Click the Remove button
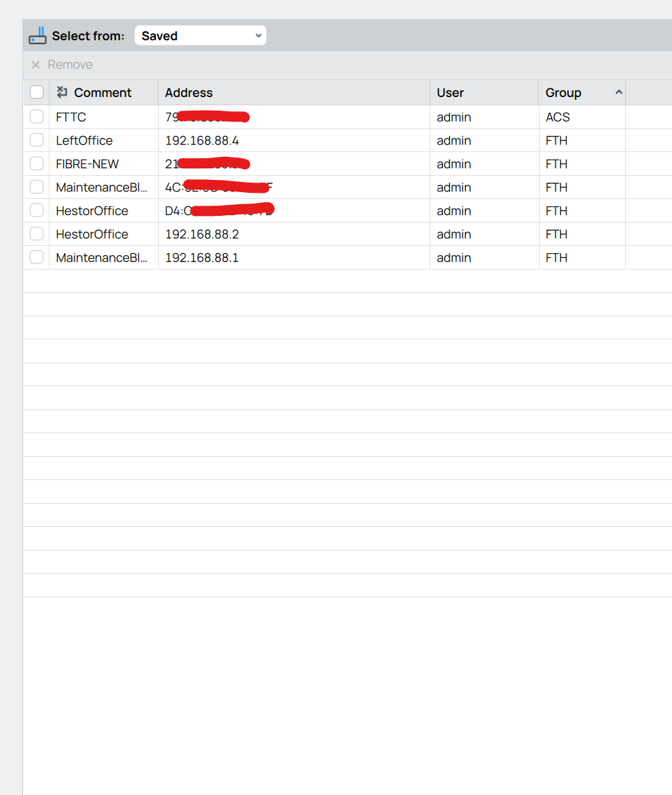Viewport: 672px width, 795px height. click(x=70, y=64)
